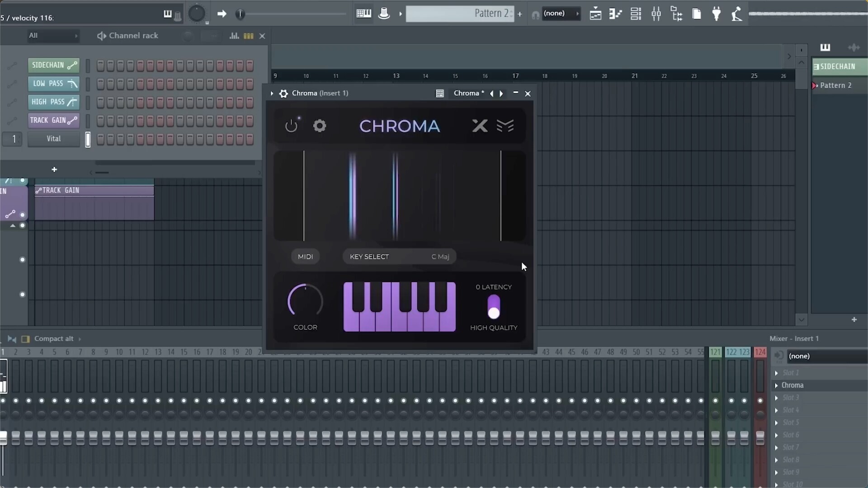The image size is (868, 488).
Task: Click the Slot 4 row in mixer
Action: tap(820, 410)
